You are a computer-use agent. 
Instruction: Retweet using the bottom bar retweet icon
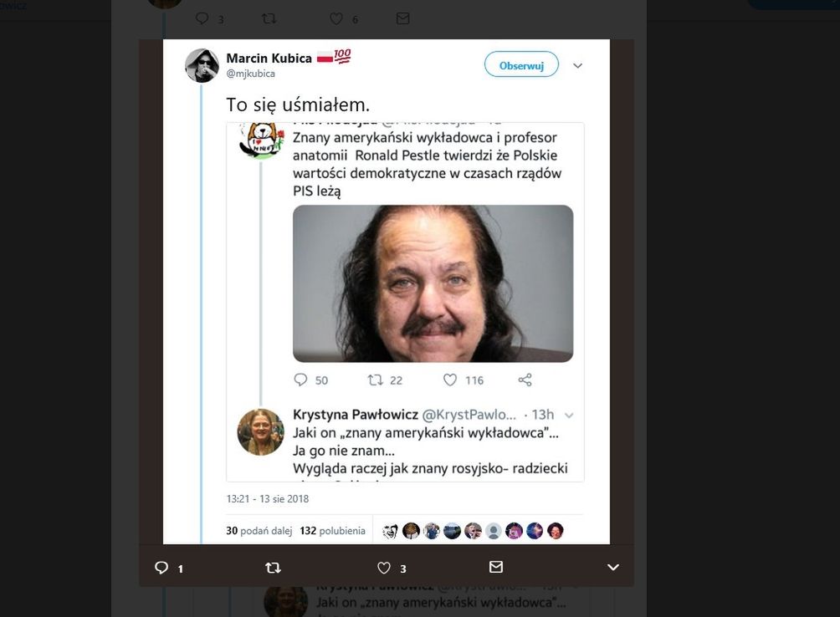coord(273,568)
